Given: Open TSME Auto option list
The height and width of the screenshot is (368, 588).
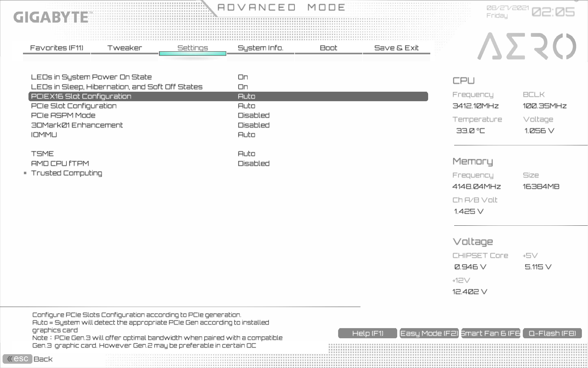Looking at the screenshot, I should tap(247, 154).
